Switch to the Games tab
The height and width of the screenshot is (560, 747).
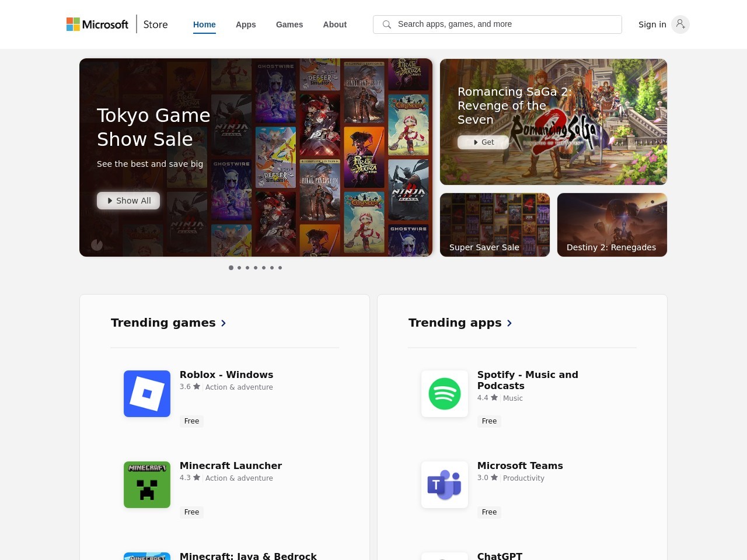point(289,24)
